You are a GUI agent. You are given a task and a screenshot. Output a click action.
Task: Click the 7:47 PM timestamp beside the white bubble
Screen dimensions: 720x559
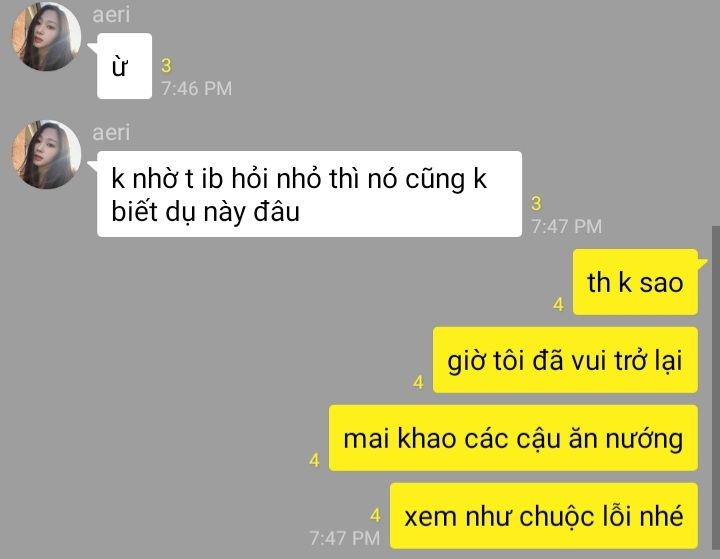pyautogui.click(x=566, y=226)
